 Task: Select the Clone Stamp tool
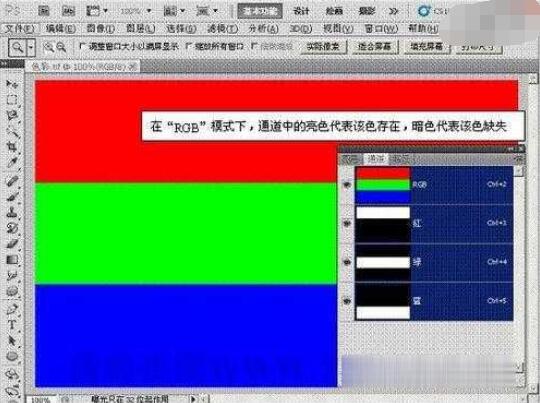(x=12, y=211)
